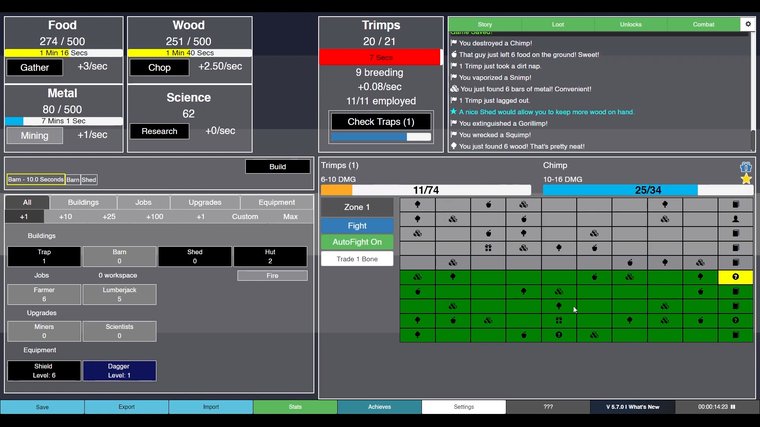The width and height of the screenshot is (760, 427).
Task: Select Max purchase amount
Action: coord(290,216)
